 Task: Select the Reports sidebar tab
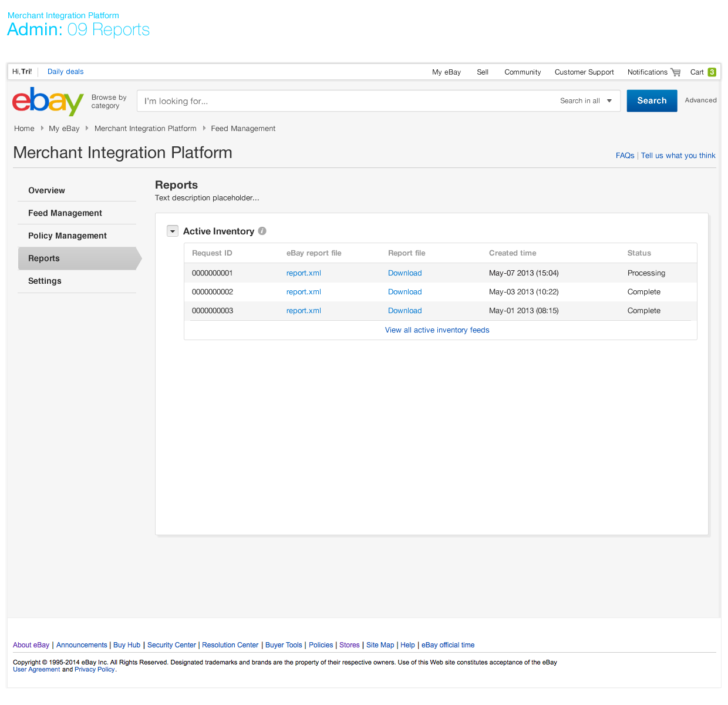80,258
